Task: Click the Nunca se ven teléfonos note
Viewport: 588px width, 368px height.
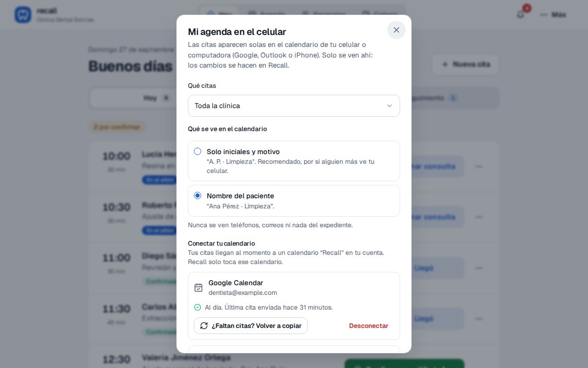Action: point(270,225)
